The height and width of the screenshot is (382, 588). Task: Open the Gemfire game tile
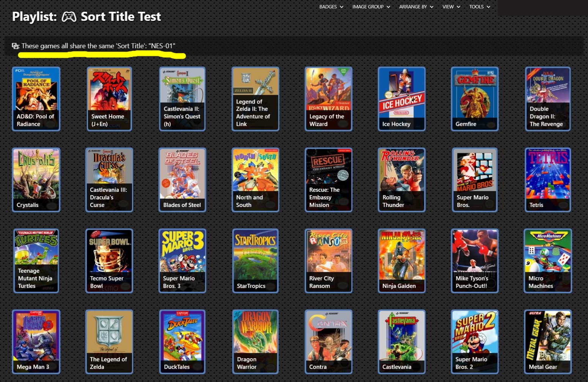click(475, 99)
